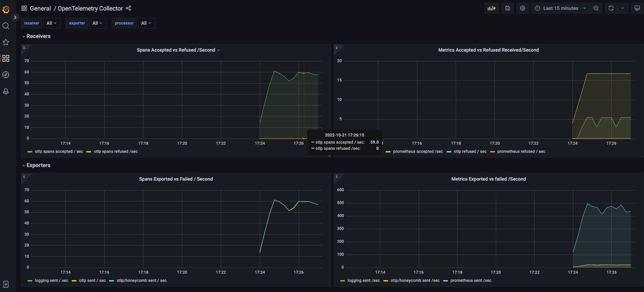Click the General folder breadcrumb
This screenshot has height=292, width=644.
40,8
